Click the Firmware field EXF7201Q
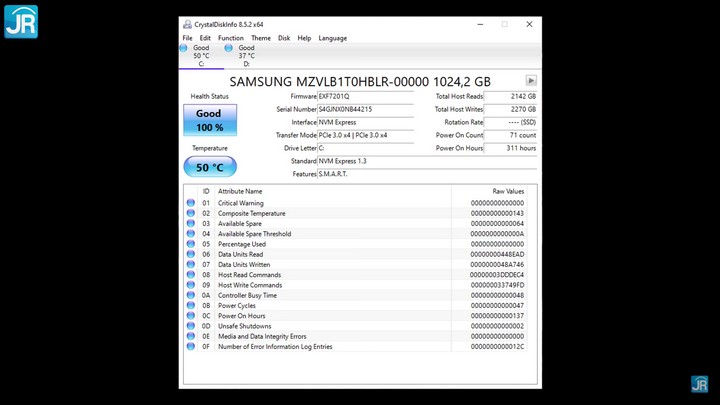 [x=366, y=96]
